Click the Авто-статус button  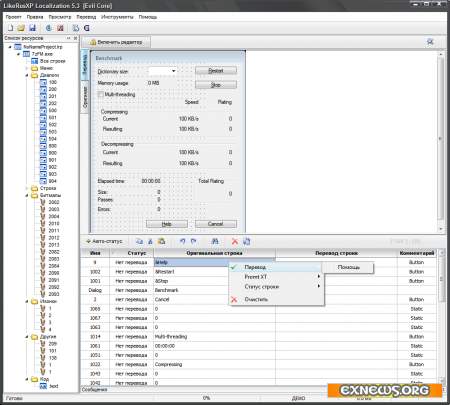click(x=104, y=241)
